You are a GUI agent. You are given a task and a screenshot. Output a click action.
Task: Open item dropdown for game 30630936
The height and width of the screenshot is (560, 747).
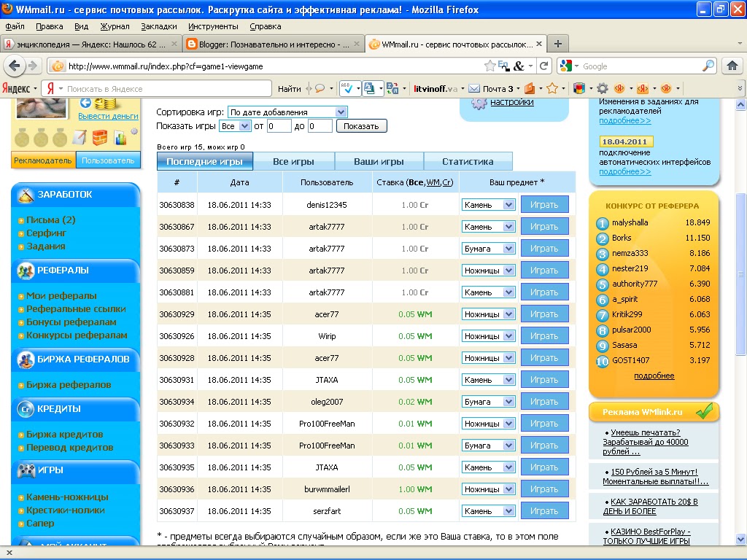[488, 489]
